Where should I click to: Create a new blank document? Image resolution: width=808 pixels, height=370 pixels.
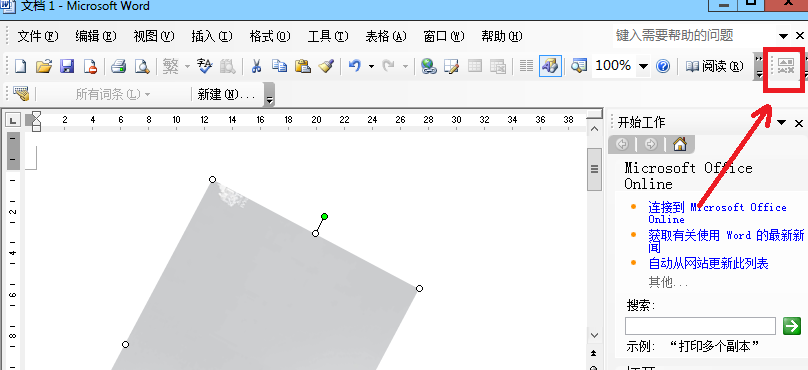[x=20, y=66]
